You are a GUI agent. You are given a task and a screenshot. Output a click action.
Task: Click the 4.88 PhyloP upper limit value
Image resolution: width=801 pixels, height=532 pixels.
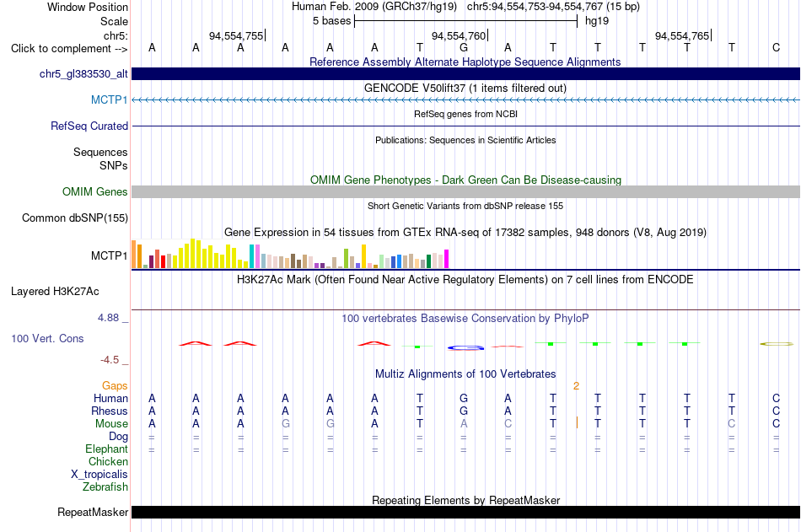tap(108, 318)
